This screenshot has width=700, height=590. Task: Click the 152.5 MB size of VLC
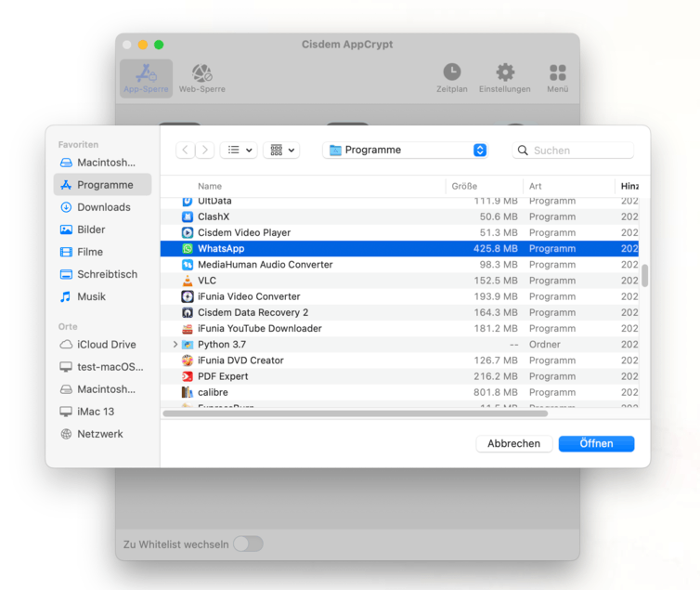(x=496, y=281)
